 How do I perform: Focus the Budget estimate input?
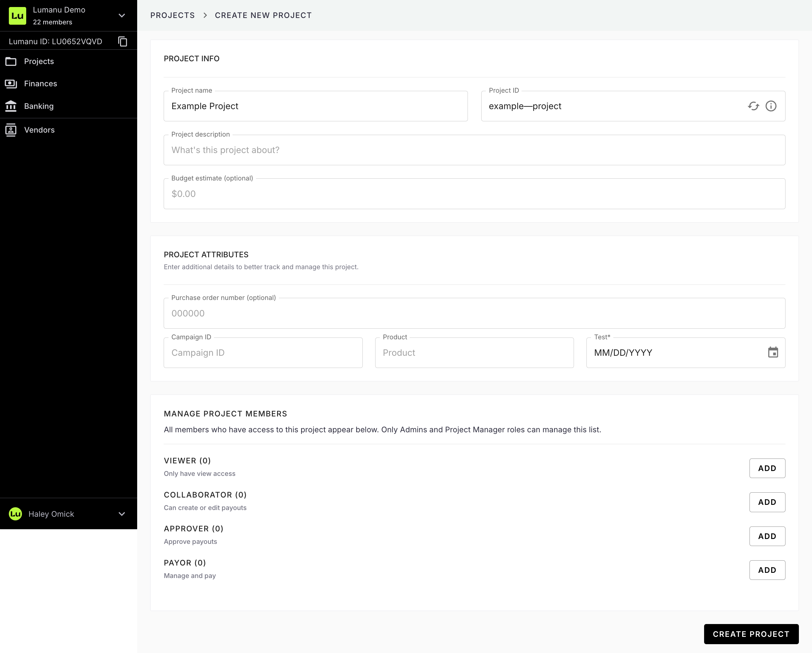click(x=474, y=194)
